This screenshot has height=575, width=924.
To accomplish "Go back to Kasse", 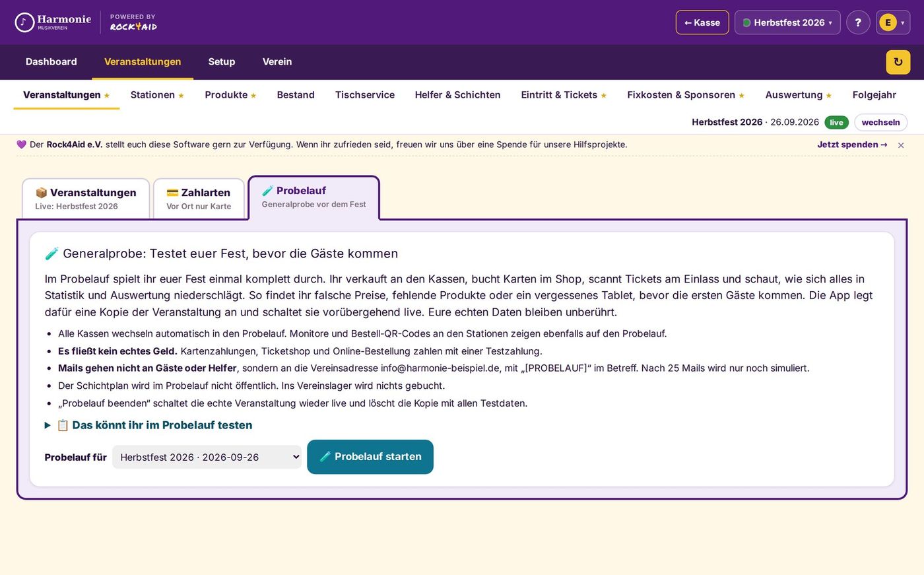I will pos(702,22).
